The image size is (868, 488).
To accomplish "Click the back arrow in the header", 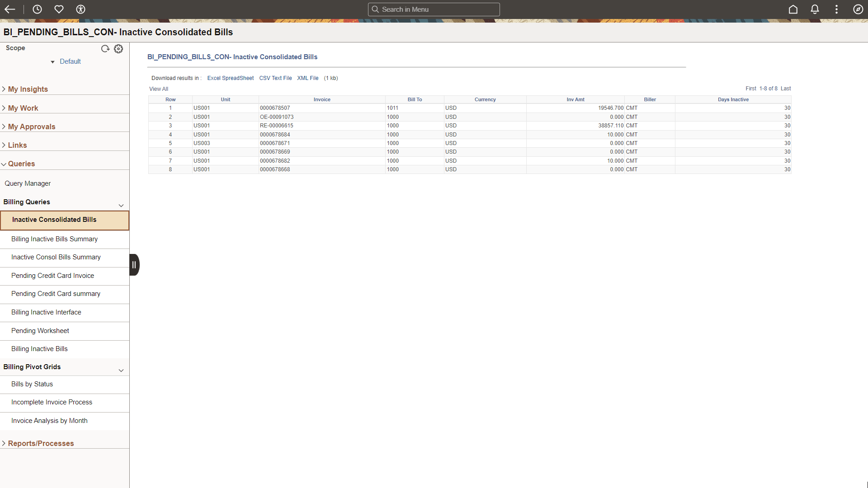I will (10, 9).
